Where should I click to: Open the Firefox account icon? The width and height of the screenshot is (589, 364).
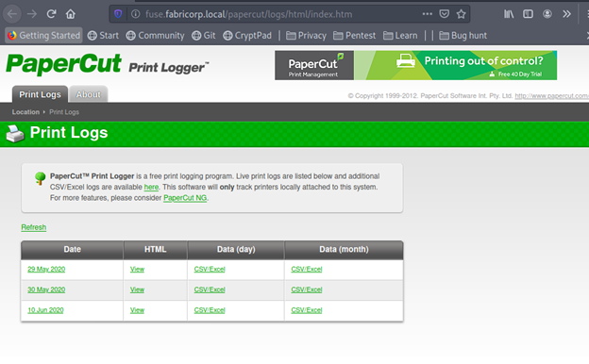coord(547,14)
